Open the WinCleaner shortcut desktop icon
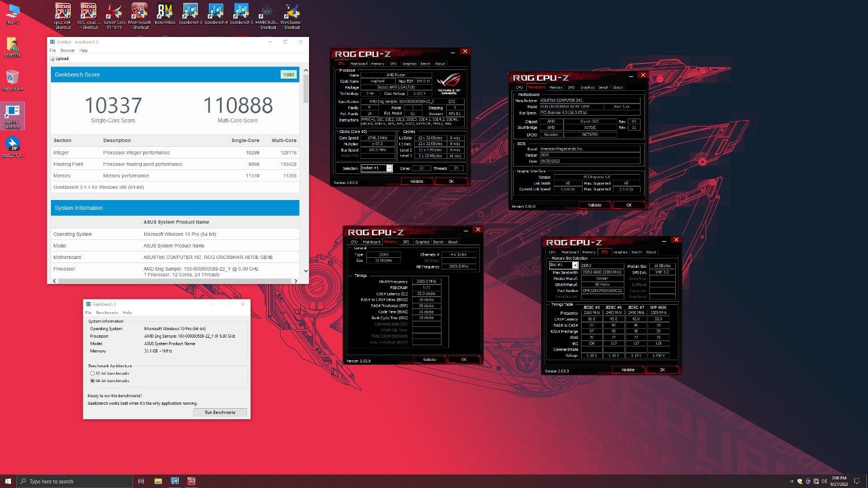Image resolution: width=868 pixels, height=488 pixels. 292,16
